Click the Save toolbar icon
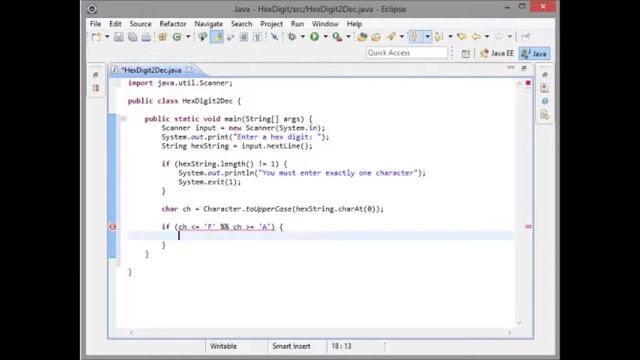Image resolution: width=640 pixels, height=360 pixels. (118, 37)
